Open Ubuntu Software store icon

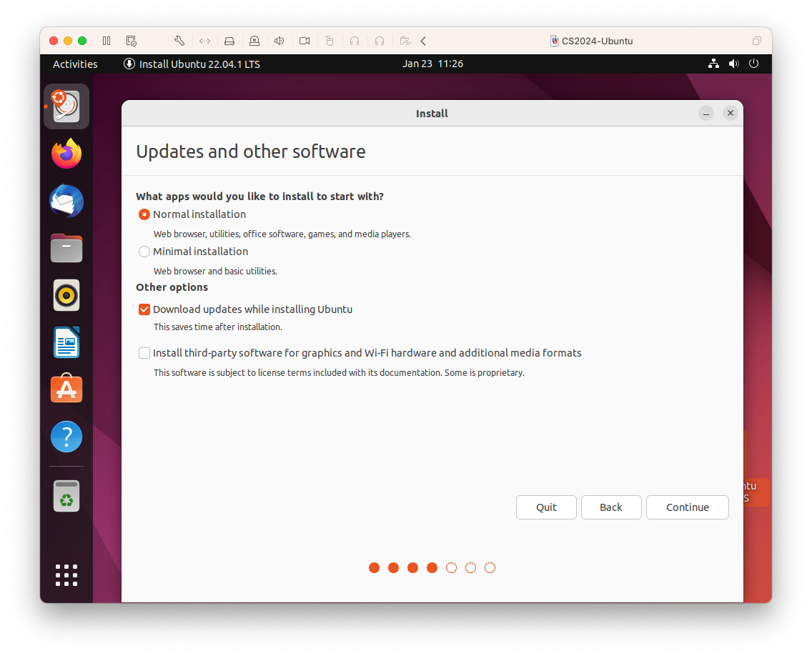pyautogui.click(x=66, y=389)
